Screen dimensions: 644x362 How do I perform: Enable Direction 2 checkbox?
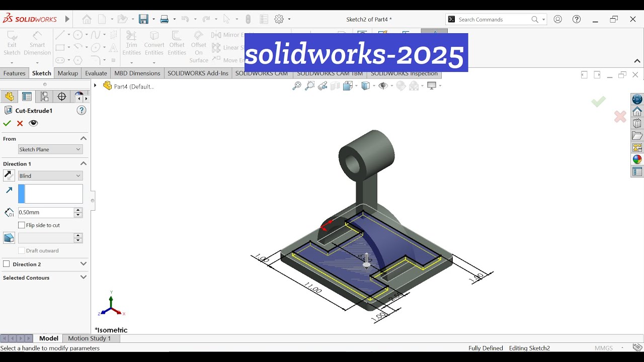7,264
